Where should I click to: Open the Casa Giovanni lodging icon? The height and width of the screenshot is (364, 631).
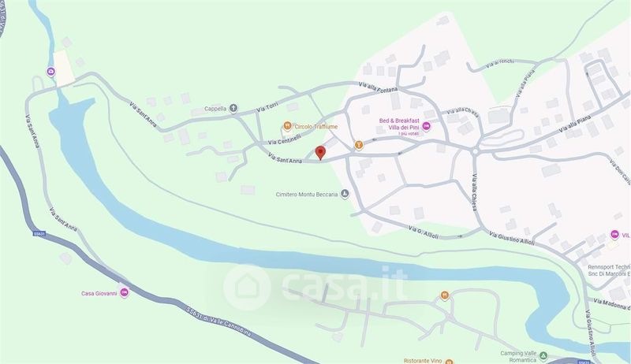click(125, 293)
